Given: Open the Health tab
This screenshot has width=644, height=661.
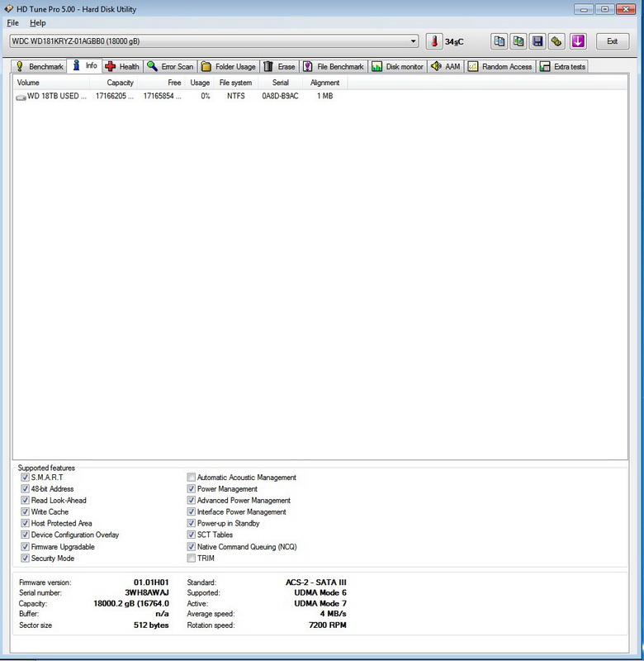Looking at the screenshot, I should click(122, 67).
